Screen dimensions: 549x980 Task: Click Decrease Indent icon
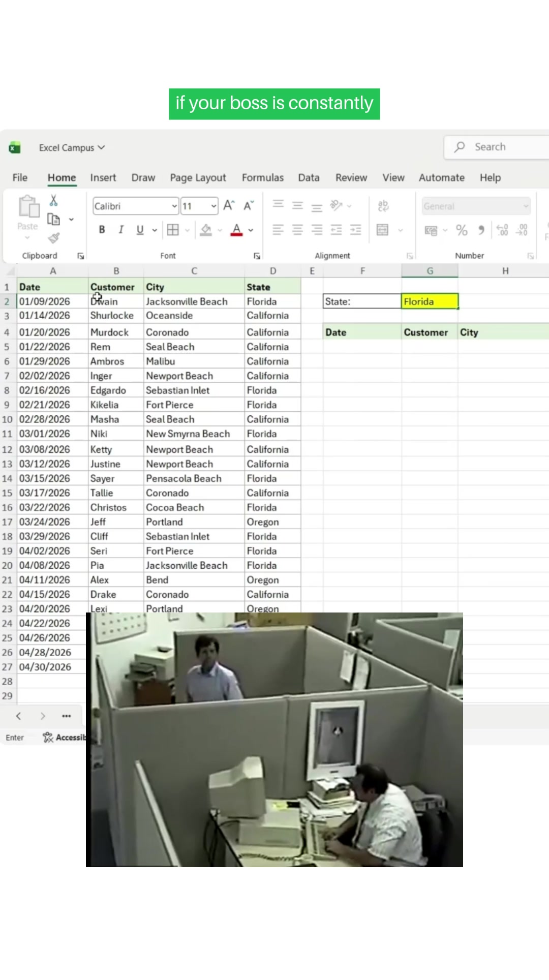tap(336, 230)
